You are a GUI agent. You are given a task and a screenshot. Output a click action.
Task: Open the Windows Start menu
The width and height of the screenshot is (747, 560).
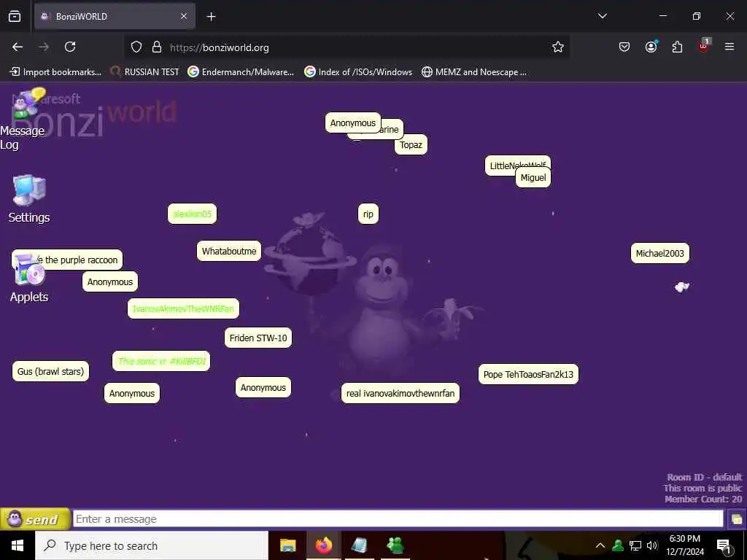click(18, 545)
